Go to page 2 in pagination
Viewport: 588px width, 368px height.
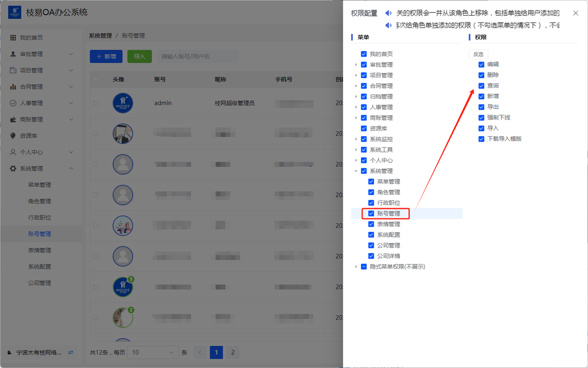click(232, 352)
